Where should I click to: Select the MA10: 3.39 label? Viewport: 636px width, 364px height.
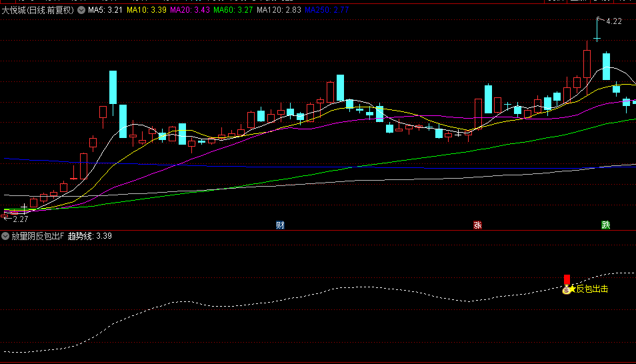(147, 10)
